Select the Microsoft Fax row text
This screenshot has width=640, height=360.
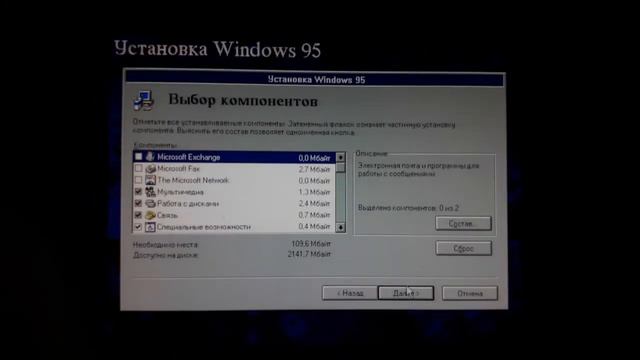point(178,169)
